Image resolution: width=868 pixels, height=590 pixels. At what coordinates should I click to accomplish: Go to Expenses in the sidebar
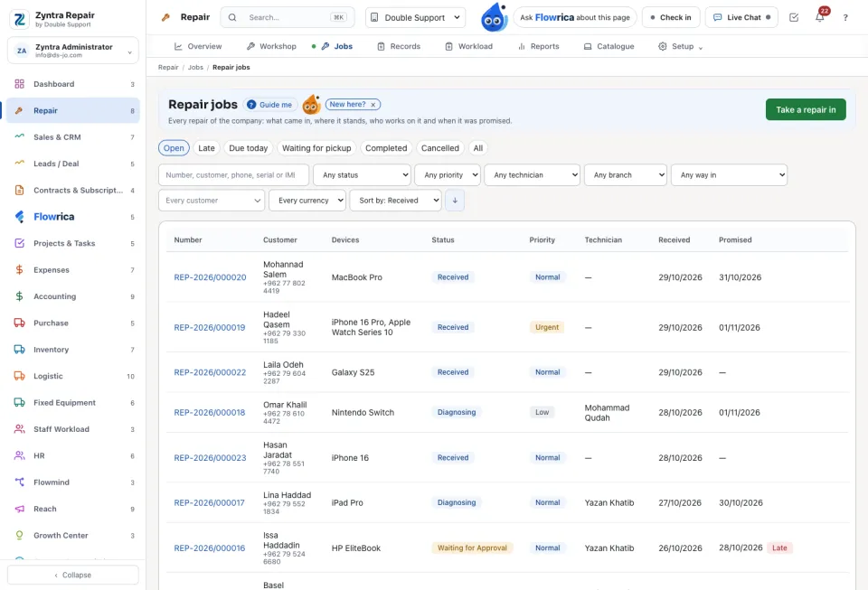73,270
